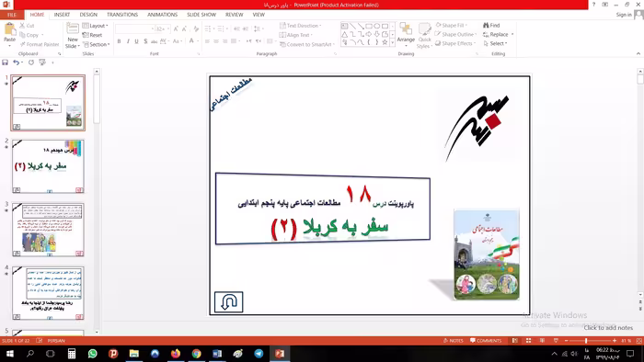
Task: Click the return arrow action button on slide
Action: 229,302
